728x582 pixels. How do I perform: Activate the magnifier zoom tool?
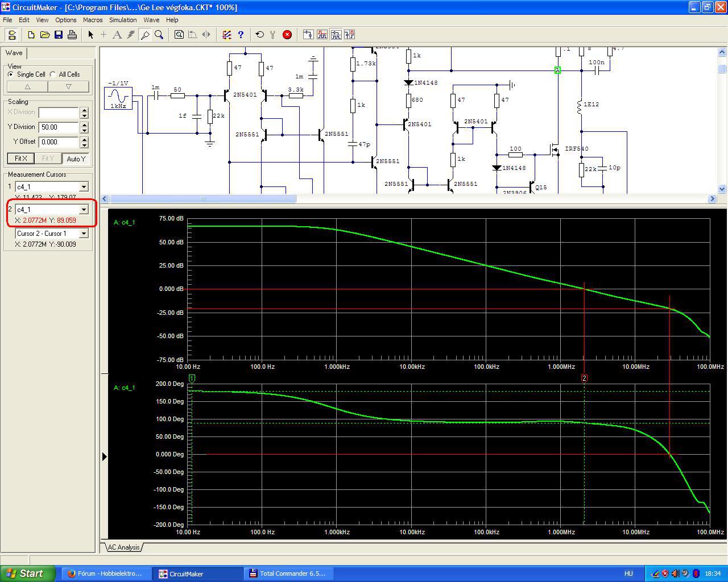[159, 35]
